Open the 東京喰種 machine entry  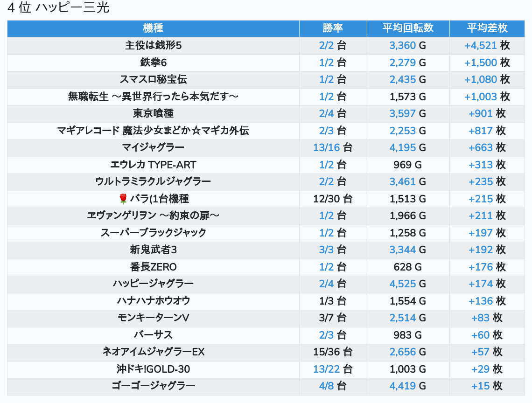point(153,114)
